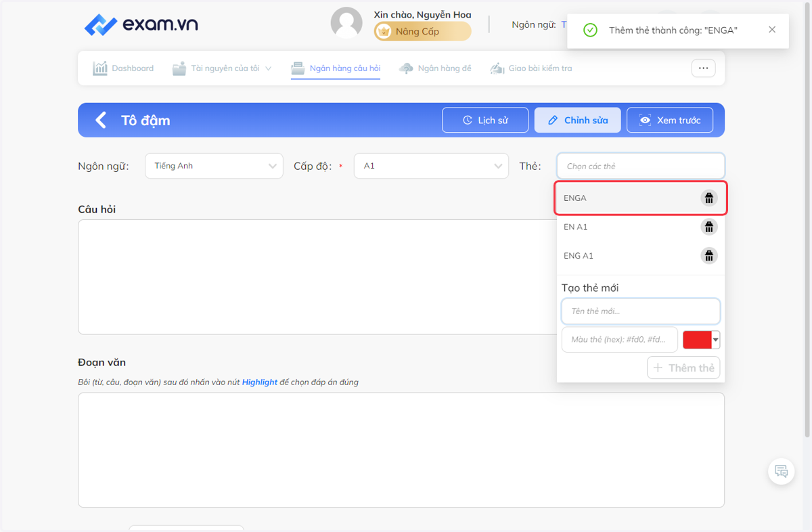The height and width of the screenshot is (532, 812).
Task: Open the Dashboard menu item
Action: [x=123, y=68]
